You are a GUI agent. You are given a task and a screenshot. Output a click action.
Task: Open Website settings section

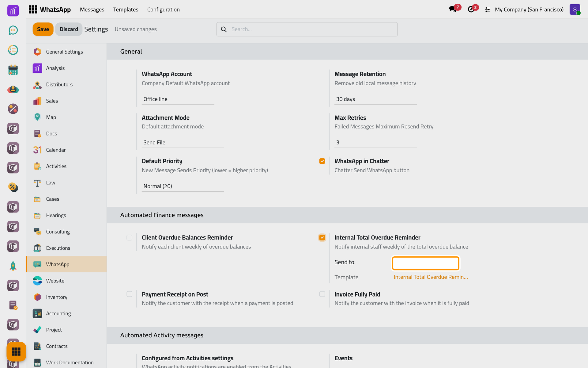coord(66,281)
